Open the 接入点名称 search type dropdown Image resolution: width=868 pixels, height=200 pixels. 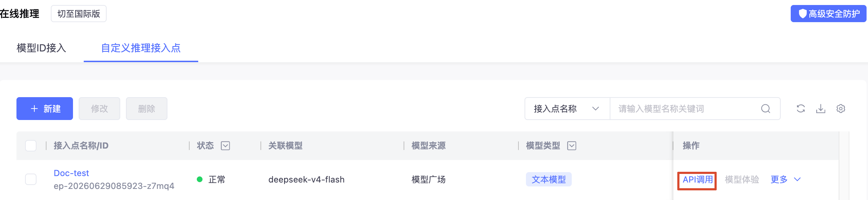pos(567,109)
